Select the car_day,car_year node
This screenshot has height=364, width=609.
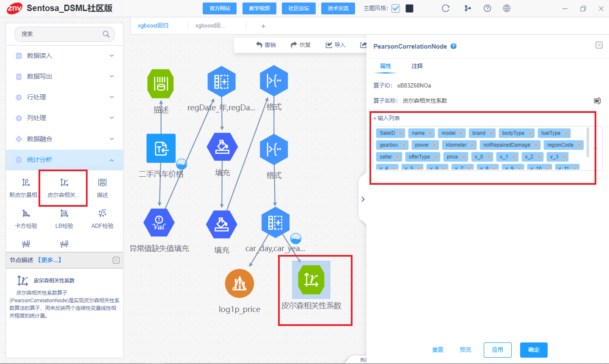pos(276,222)
